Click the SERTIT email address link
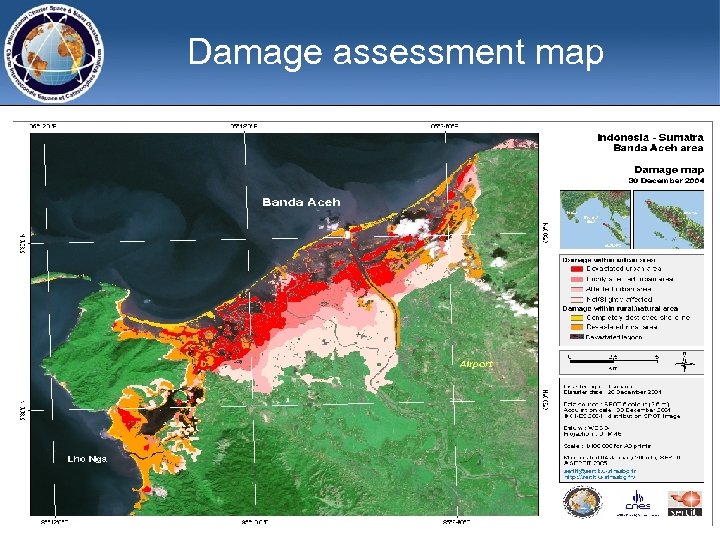Image resolution: width=720 pixels, height=540 pixels. click(x=600, y=471)
